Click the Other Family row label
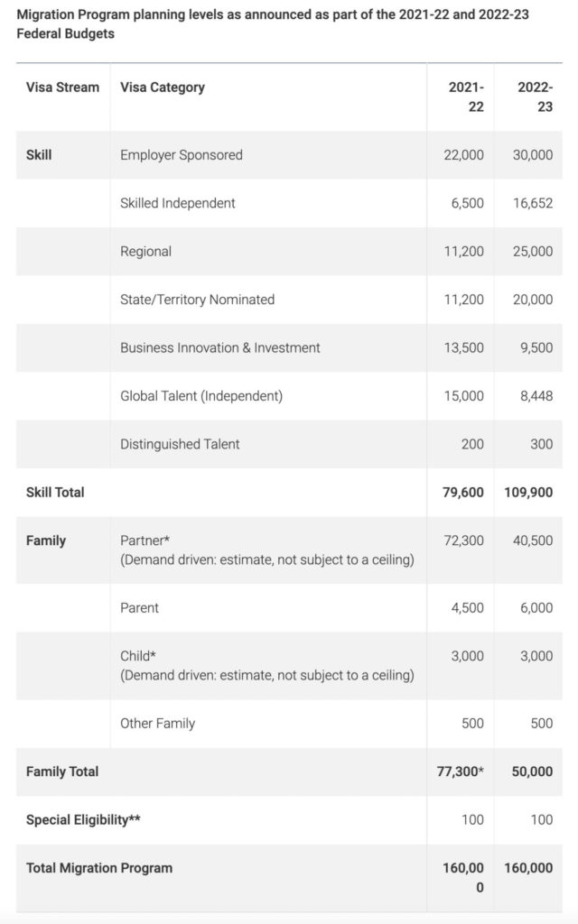The width and height of the screenshot is (578, 924). pyautogui.click(x=157, y=724)
